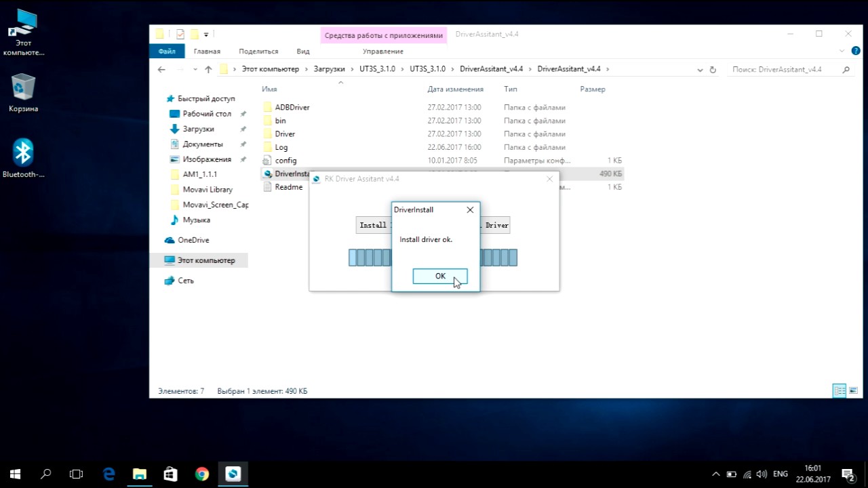The image size is (868, 488).
Task: Open taskbar search magnifier
Action: 46,474
